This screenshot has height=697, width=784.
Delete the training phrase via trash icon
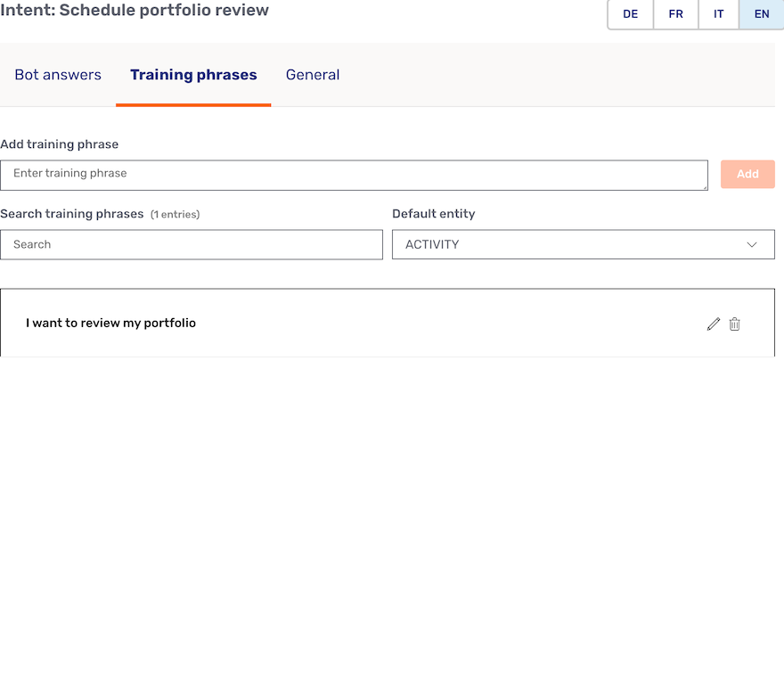(x=734, y=324)
